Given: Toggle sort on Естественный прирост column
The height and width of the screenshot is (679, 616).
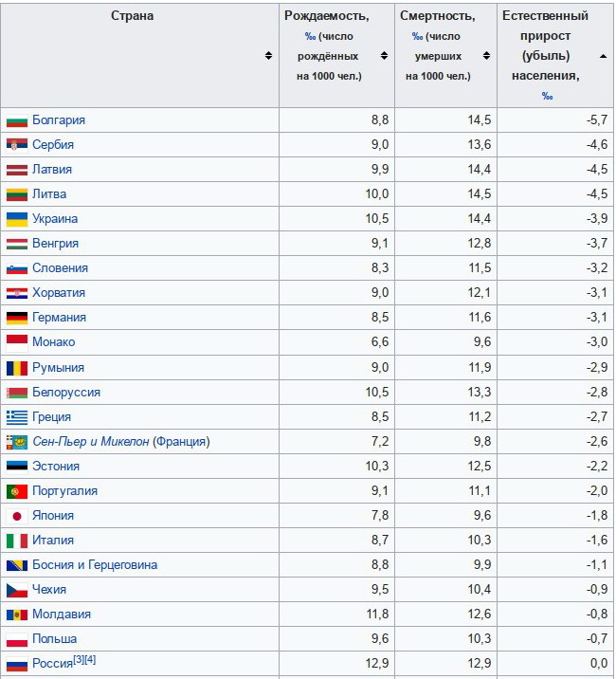Looking at the screenshot, I should click(x=603, y=56).
